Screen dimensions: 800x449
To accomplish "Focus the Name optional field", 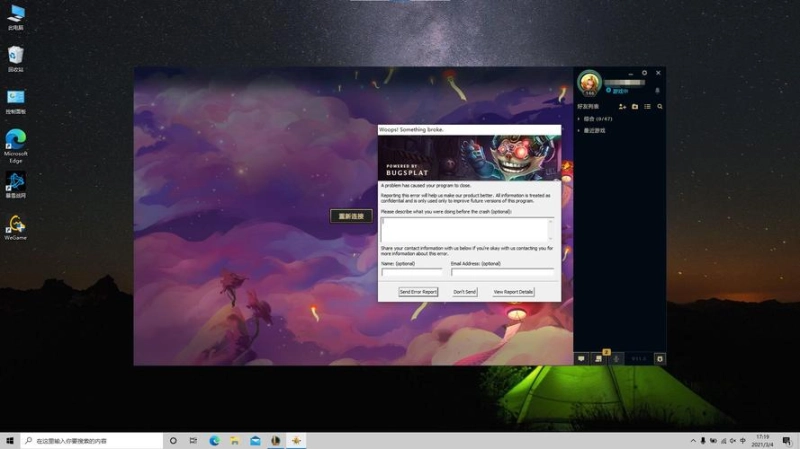I will click(x=412, y=272).
